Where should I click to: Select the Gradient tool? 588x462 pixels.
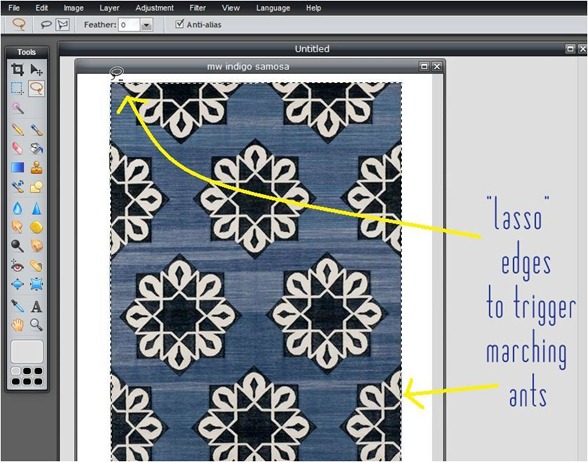coord(17,167)
